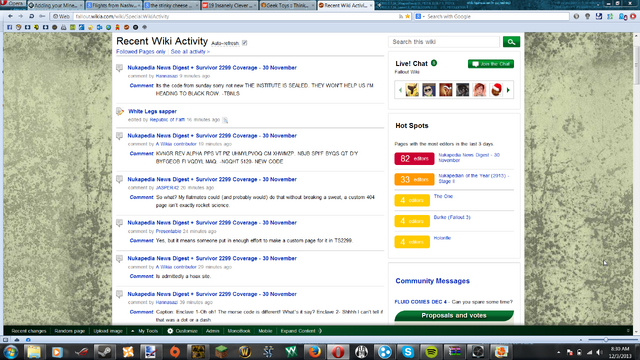Show previous chat users with the left arrow
640x360 pixels.
[400, 90]
